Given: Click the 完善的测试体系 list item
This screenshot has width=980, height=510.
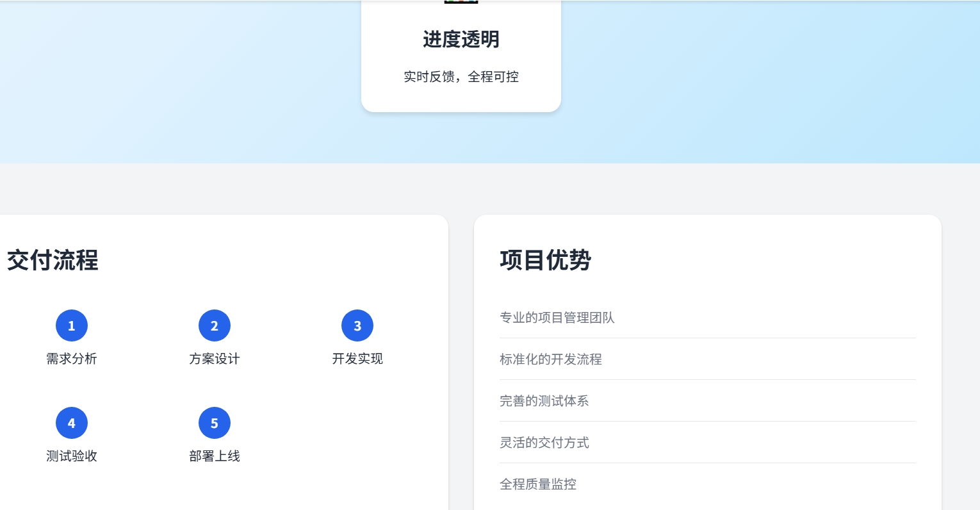Looking at the screenshot, I should [544, 401].
